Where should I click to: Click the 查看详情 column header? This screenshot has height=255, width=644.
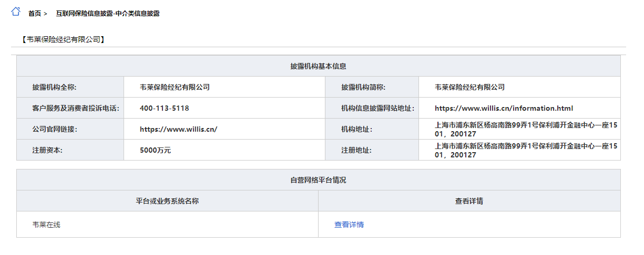click(x=469, y=201)
